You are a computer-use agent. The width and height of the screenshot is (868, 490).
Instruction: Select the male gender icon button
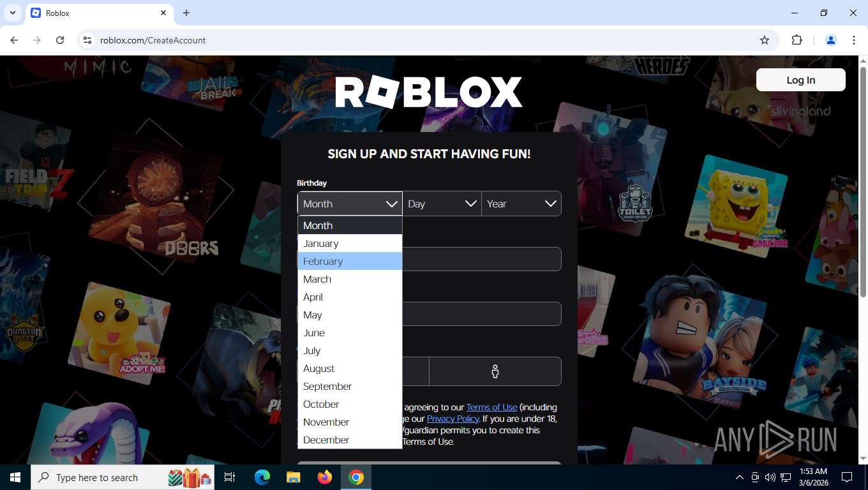495,371
